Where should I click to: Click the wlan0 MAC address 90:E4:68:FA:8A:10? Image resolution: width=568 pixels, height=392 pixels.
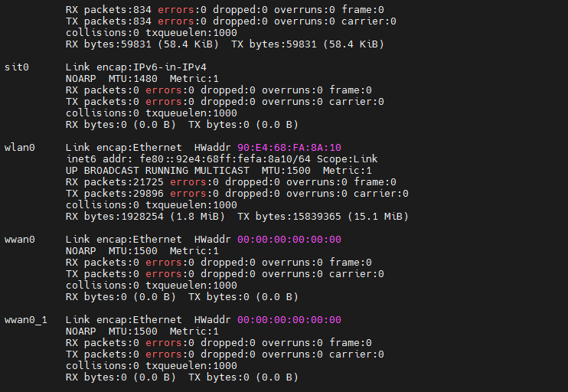coord(289,147)
